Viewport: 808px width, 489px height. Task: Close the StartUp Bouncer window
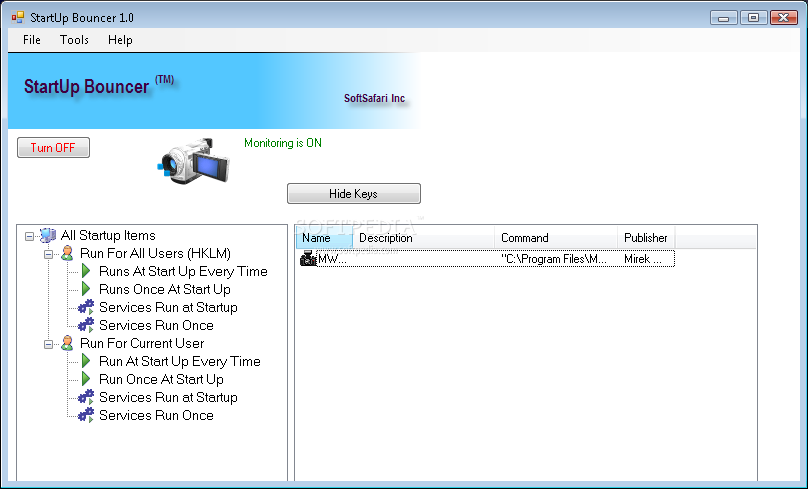point(784,18)
